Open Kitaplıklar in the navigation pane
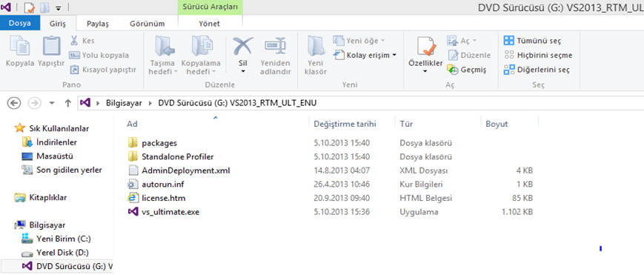644x275 pixels. click(41, 197)
